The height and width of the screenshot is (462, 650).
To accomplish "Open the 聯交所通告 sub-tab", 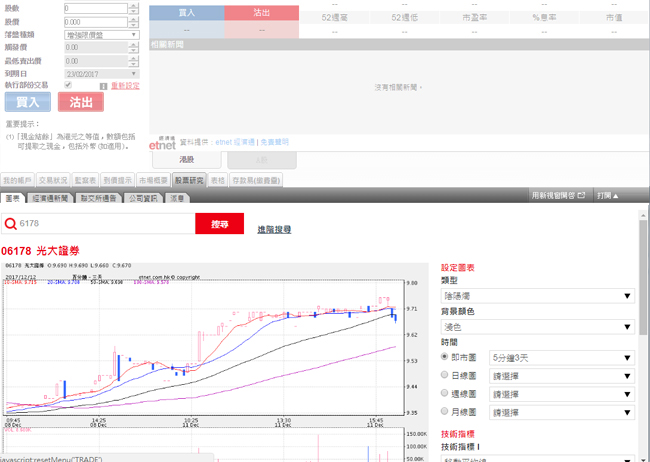I will coord(99,198).
